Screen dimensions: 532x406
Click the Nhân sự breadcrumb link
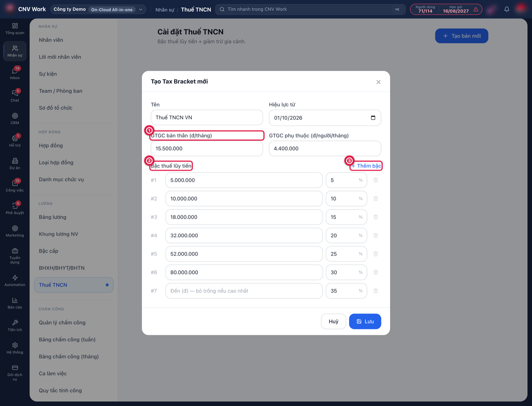coord(165,10)
